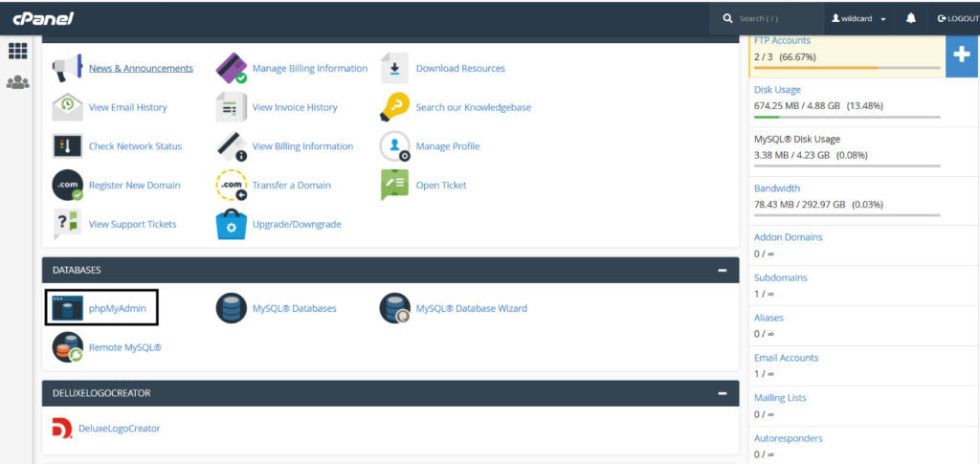Open notifications bell icon
This screenshot has width=980, height=464.
click(x=911, y=18)
